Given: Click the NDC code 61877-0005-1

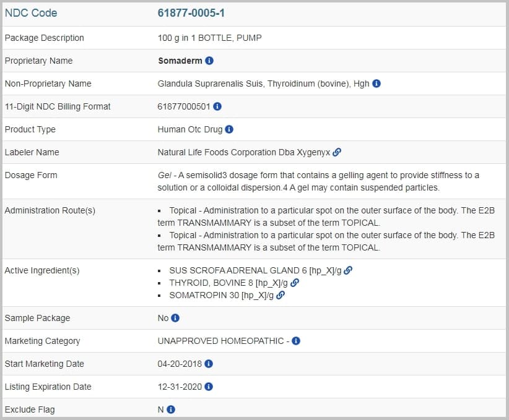Looking at the screenshot, I should [191, 13].
